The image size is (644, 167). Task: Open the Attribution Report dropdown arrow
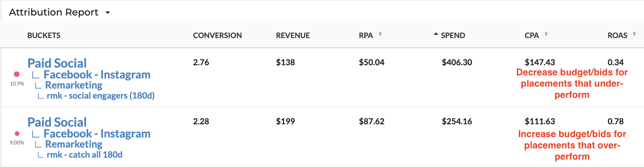[x=108, y=13]
